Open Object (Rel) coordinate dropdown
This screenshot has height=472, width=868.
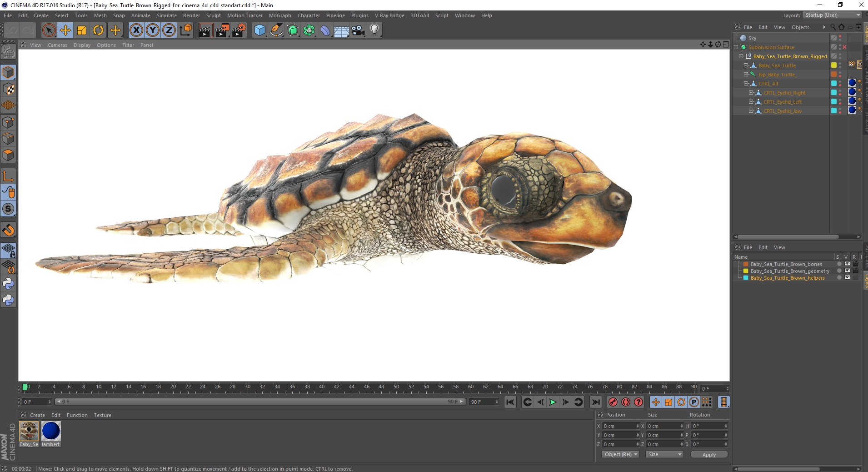pyautogui.click(x=621, y=454)
